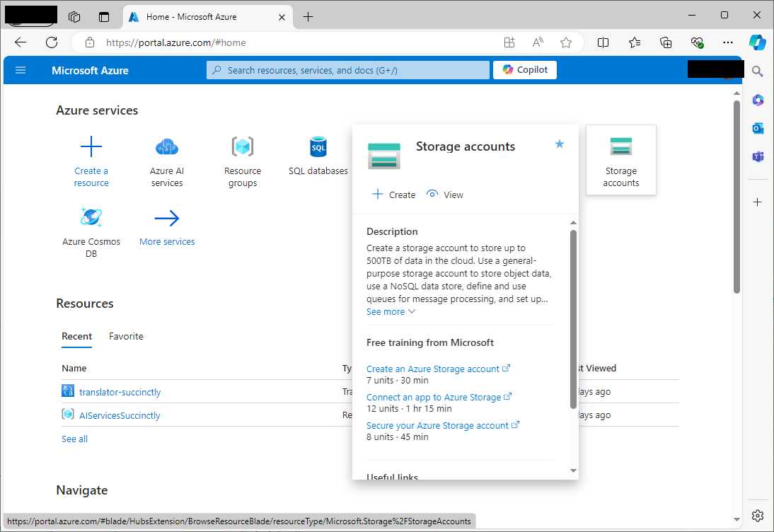Screen dimensions: 774x532
Task: Toggle the favorite star for Storage accounts
Action: (x=560, y=144)
